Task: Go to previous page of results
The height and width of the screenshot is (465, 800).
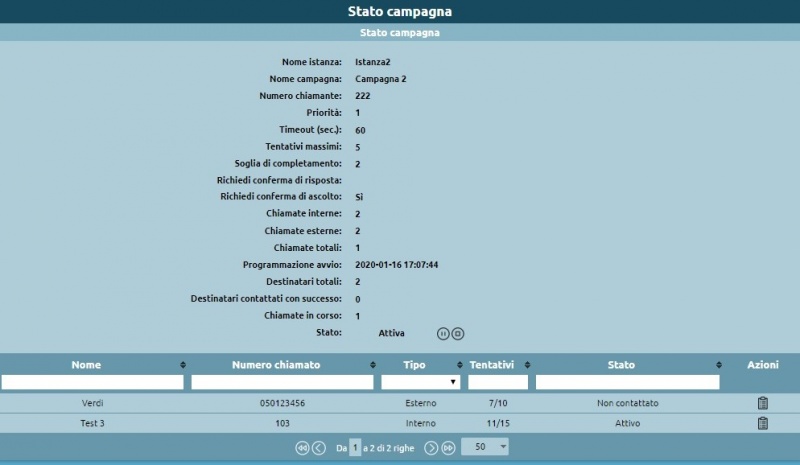Action: (x=319, y=448)
